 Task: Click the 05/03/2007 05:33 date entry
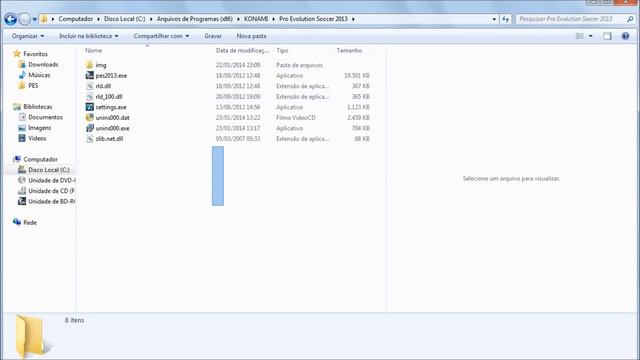click(x=238, y=139)
